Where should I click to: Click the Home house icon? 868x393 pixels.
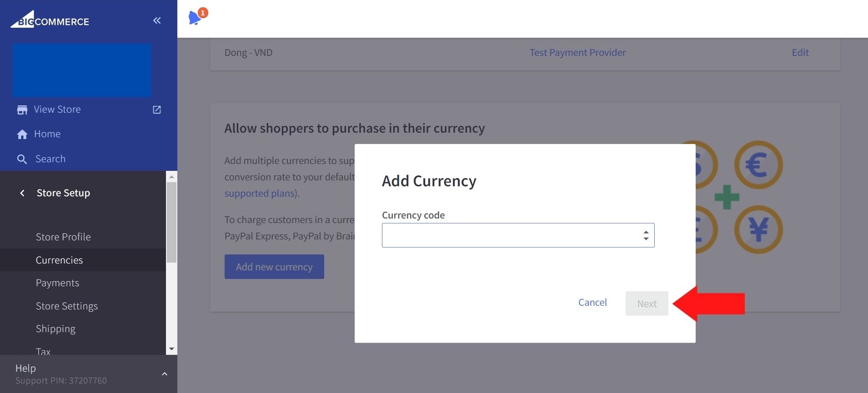[22, 134]
